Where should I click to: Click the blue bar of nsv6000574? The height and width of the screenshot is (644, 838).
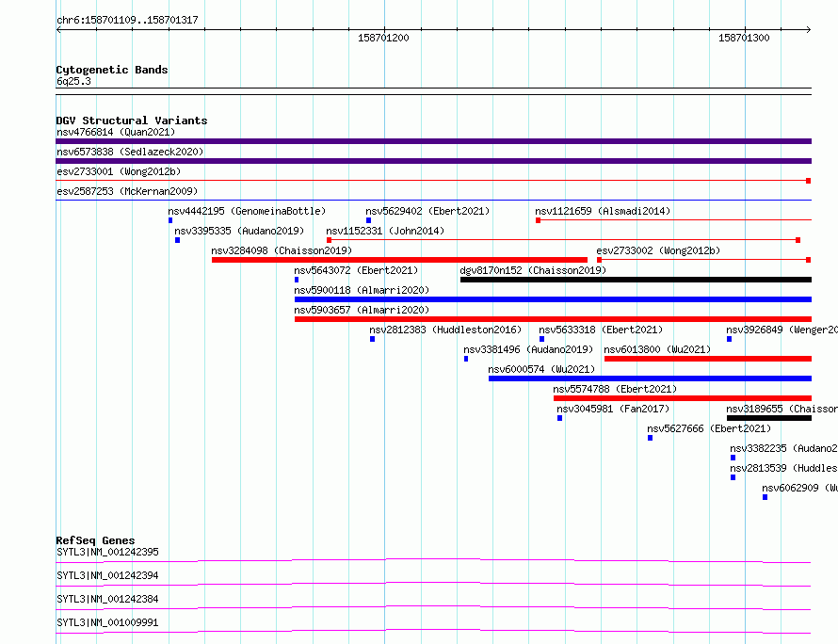click(650, 378)
